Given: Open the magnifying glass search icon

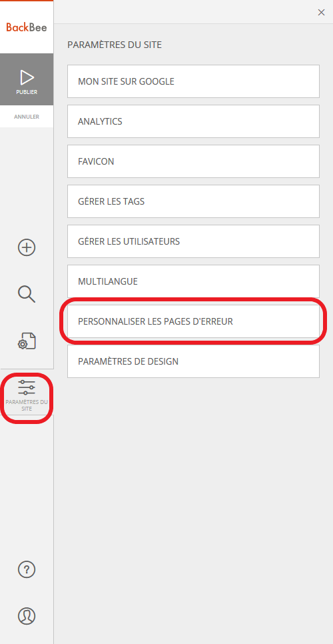Looking at the screenshot, I should click(27, 294).
